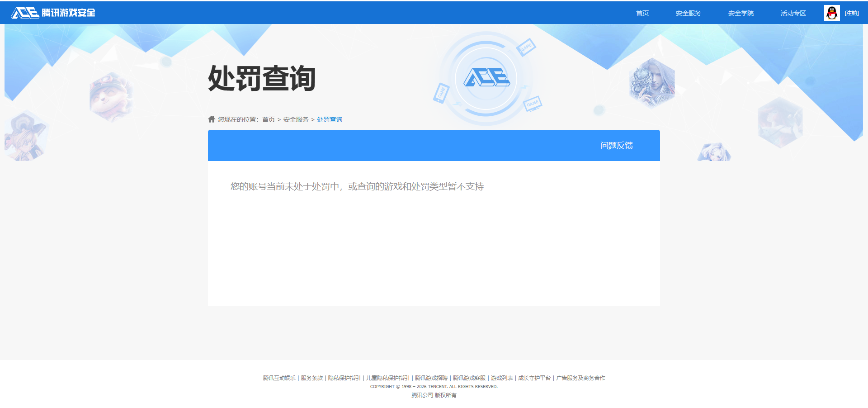Open 安全服务 in the navigation bar
Image resolution: width=868 pixels, height=408 pixels.
pos(688,13)
